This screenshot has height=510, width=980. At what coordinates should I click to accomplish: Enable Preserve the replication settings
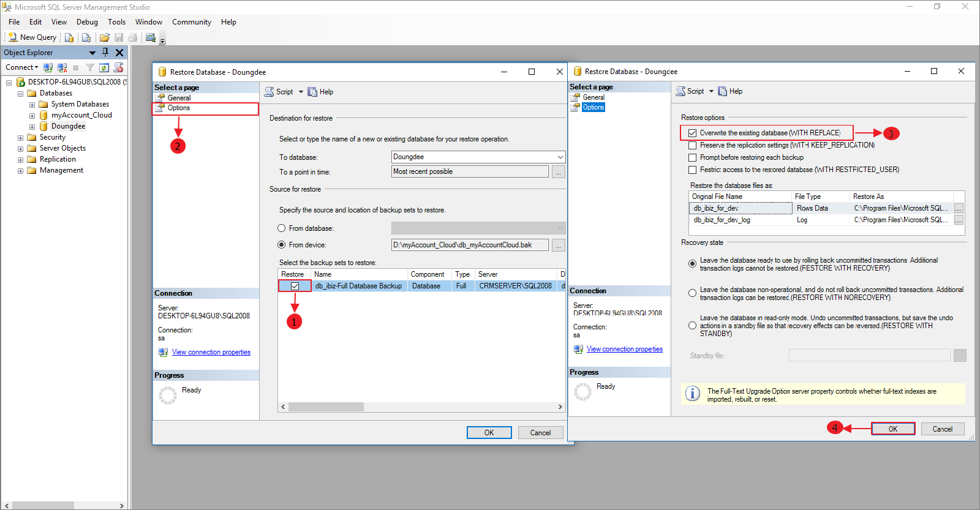(692, 145)
